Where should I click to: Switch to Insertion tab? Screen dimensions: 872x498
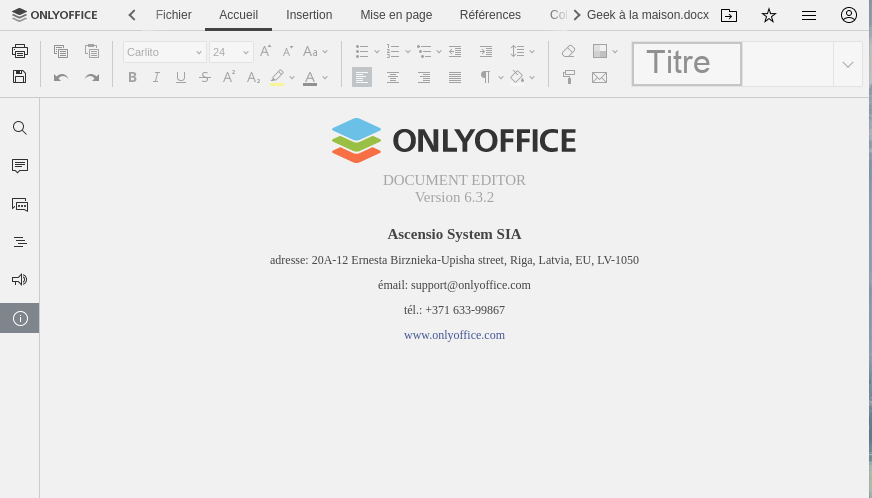pyautogui.click(x=309, y=15)
